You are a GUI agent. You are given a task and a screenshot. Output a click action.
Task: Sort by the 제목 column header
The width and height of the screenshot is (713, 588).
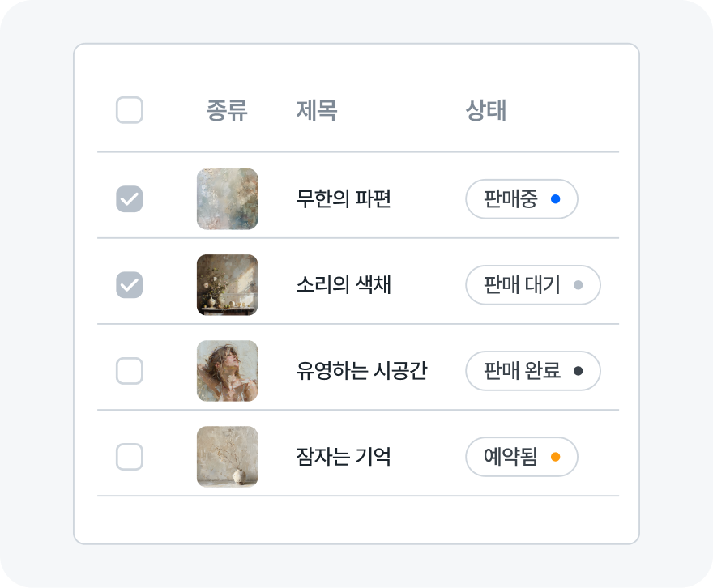point(317,110)
